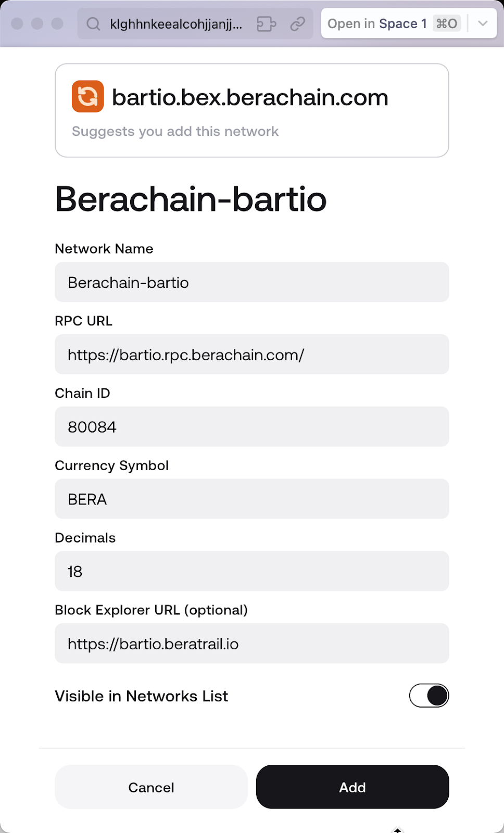Select the Chain ID field showing 80084
This screenshot has height=833, width=504.
click(252, 427)
